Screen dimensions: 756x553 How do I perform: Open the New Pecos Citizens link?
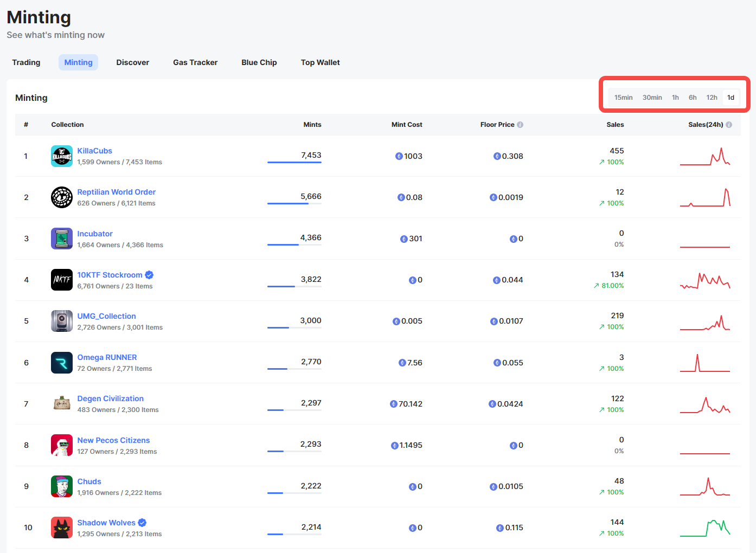coord(113,440)
